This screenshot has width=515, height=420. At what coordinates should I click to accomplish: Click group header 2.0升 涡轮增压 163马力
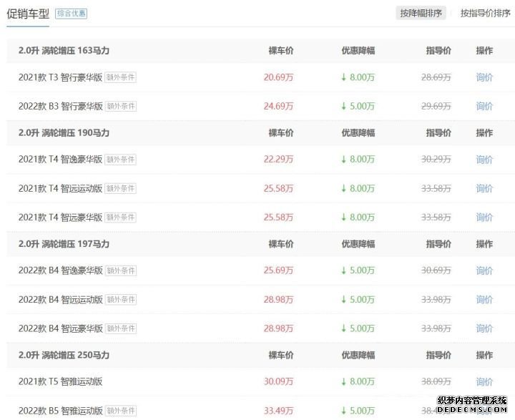(64, 51)
